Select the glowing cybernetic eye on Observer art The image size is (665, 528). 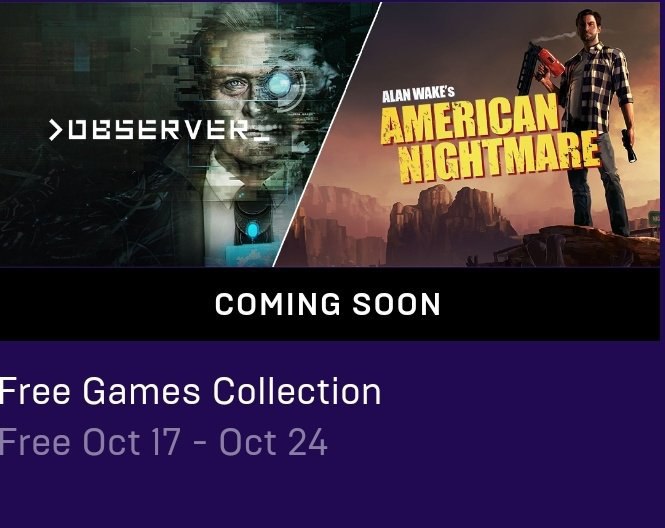coord(280,85)
